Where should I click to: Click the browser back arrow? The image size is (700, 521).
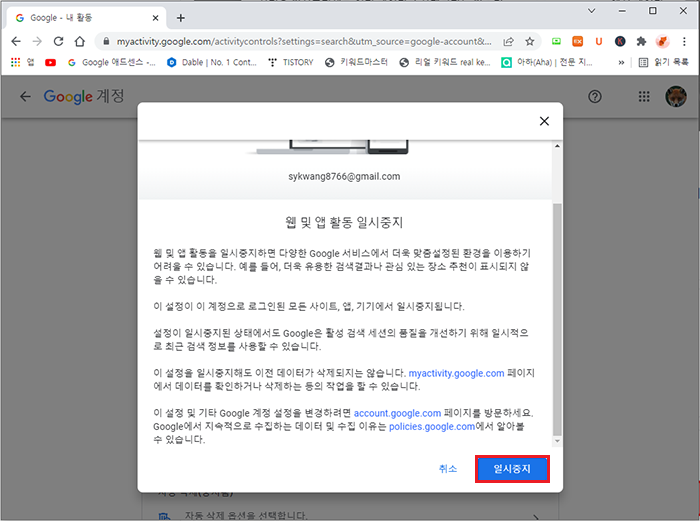pyautogui.click(x=16, y=42)
